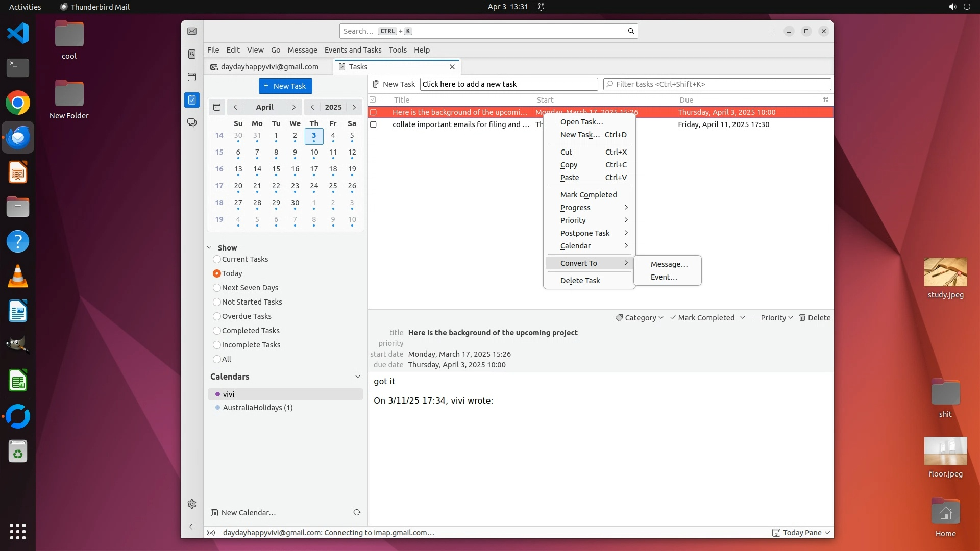Select Delete Task in context menu
Viewport: 980px width, 551px height.
coord(580,281)
